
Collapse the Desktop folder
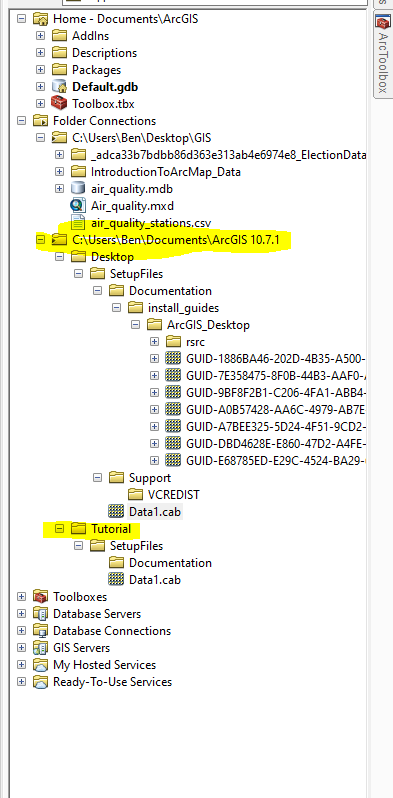(x=60, y=257)
